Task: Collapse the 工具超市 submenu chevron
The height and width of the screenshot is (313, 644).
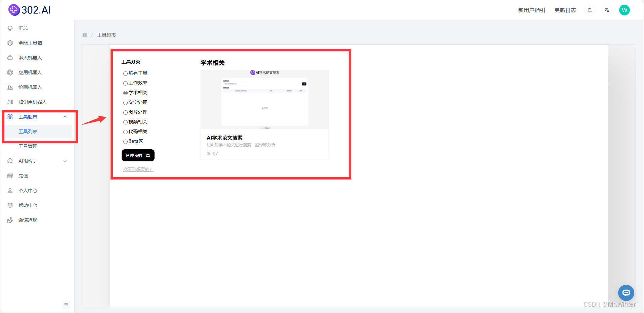Action: pos(65,117)
